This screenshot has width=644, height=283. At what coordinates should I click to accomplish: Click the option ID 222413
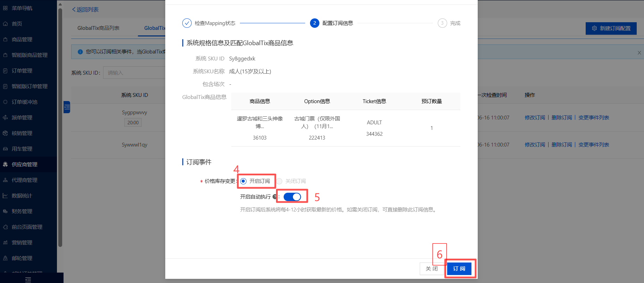[317, 138]
